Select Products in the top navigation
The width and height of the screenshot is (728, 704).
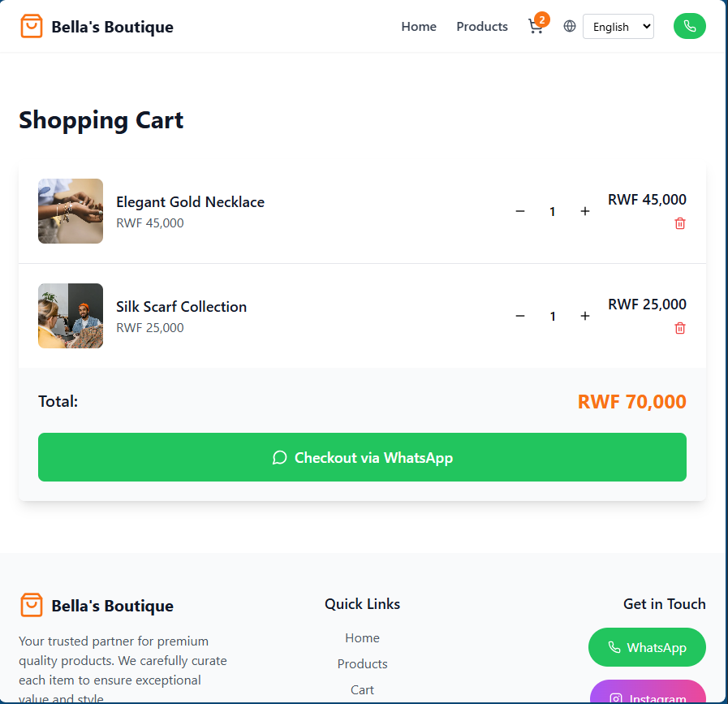(x=481, y=26)
